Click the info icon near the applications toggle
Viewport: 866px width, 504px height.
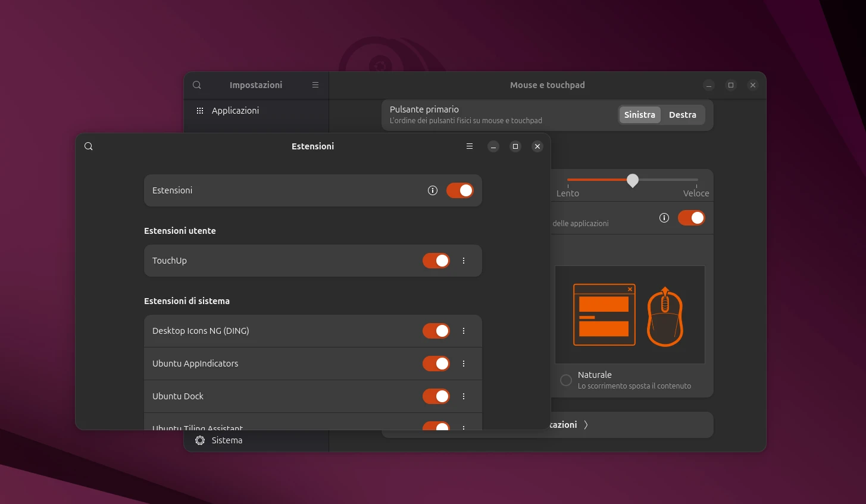(664, 218)
